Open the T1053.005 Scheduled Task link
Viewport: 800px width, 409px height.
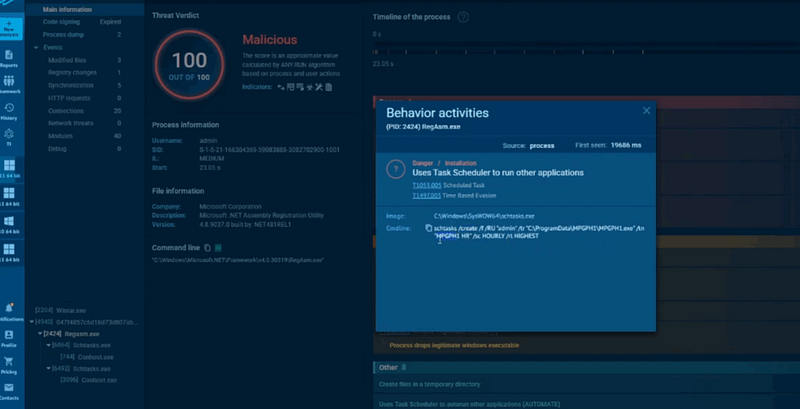coord(427,186)
